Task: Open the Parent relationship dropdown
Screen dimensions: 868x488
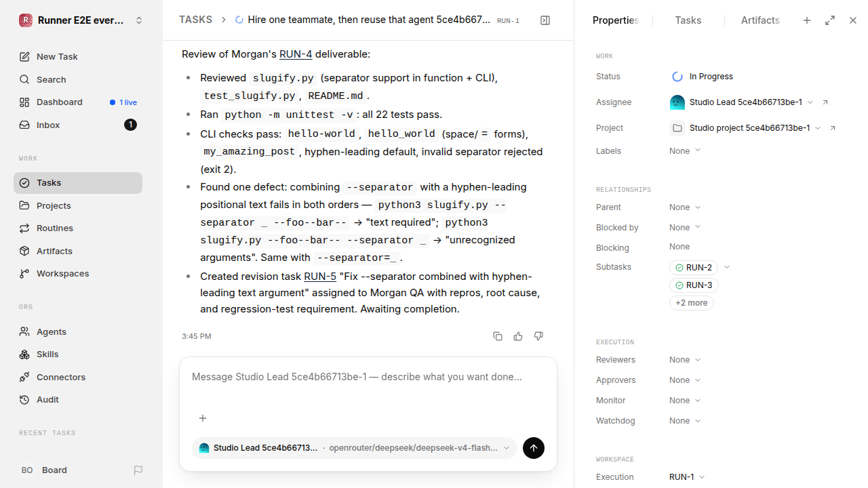Action: click(x=685, y=207)
